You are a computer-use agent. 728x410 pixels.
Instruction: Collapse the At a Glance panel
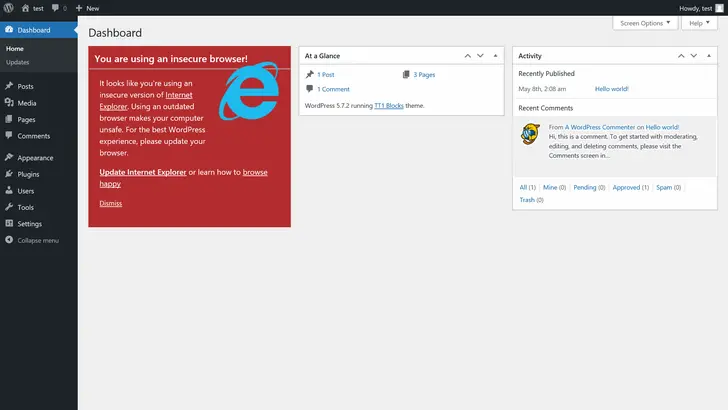(495, 56)
